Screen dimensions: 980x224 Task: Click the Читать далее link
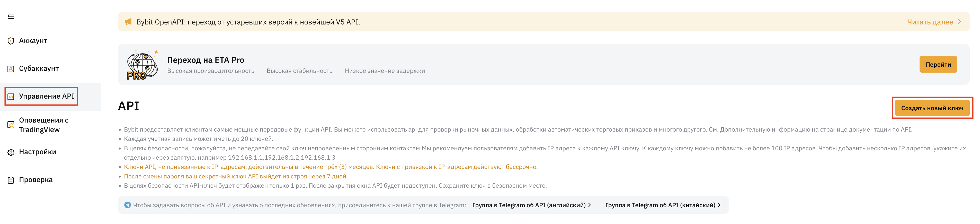[930, 22]
